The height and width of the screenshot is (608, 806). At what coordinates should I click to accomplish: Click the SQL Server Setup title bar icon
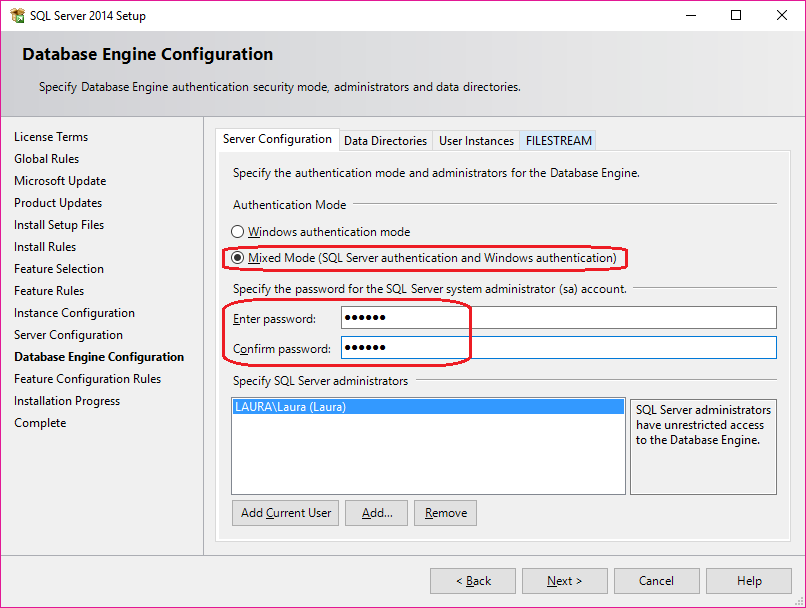[17, 15]
